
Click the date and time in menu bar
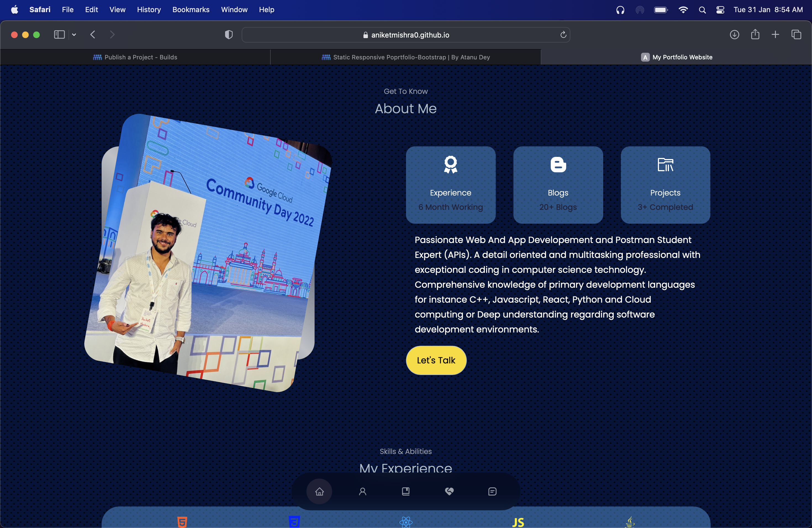point(768,10)
